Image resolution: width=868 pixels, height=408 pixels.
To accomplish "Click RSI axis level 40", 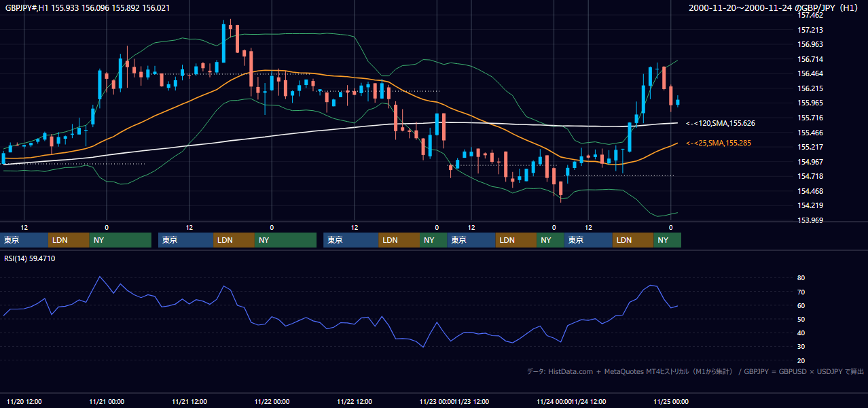I will click(x=801, y=333).
